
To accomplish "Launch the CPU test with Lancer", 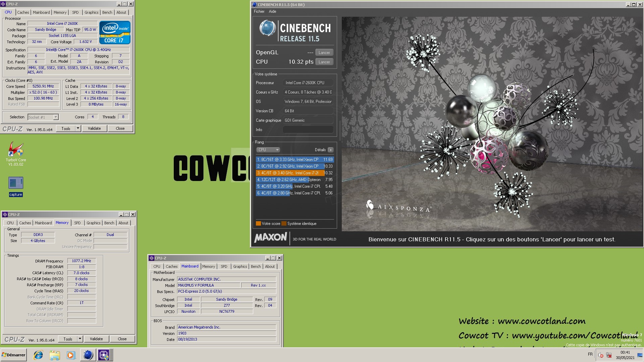I will (x=324, y=62).
